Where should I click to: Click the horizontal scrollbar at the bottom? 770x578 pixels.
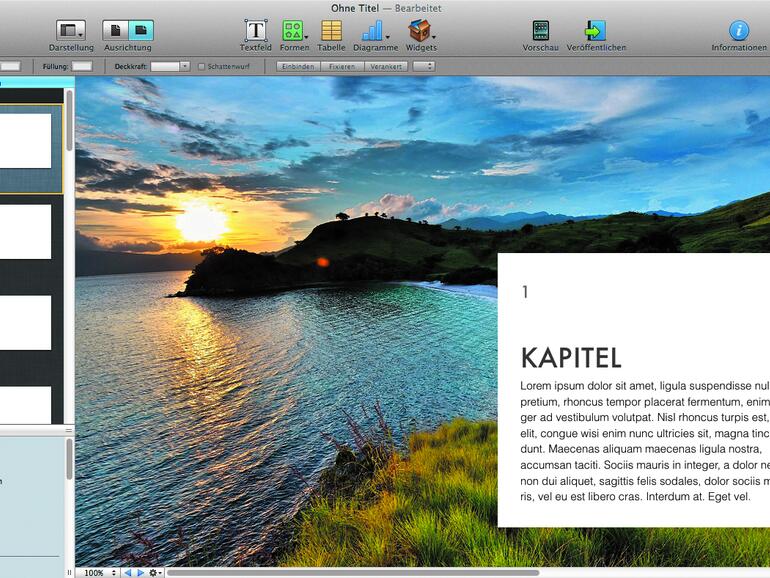point(354,573)
